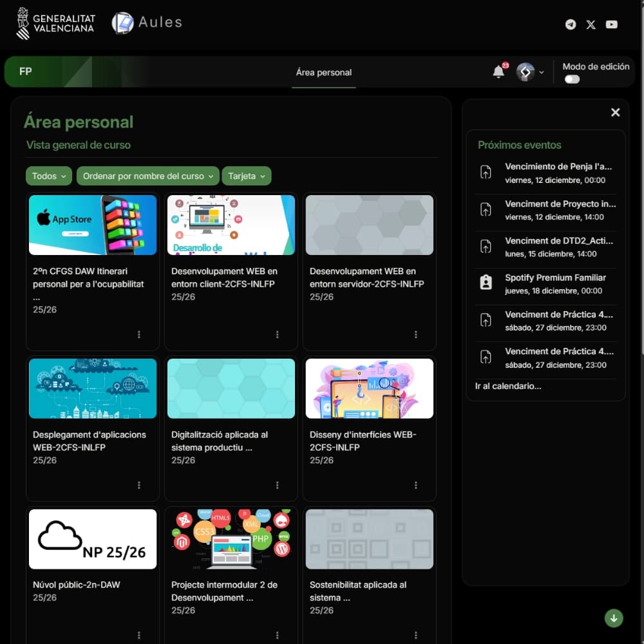This screenshot has height=644, width=644.
Task: Go to Ir al calendario link
Action: [508, 386]
